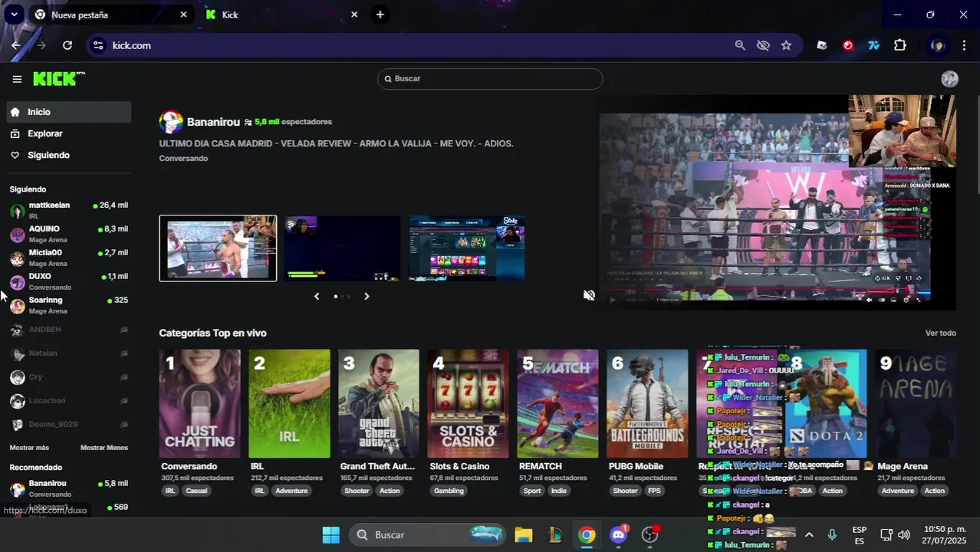Open Bananirou's channel avatar
Viewport: 980px width, 552px height.
click(x=171, y=122)
